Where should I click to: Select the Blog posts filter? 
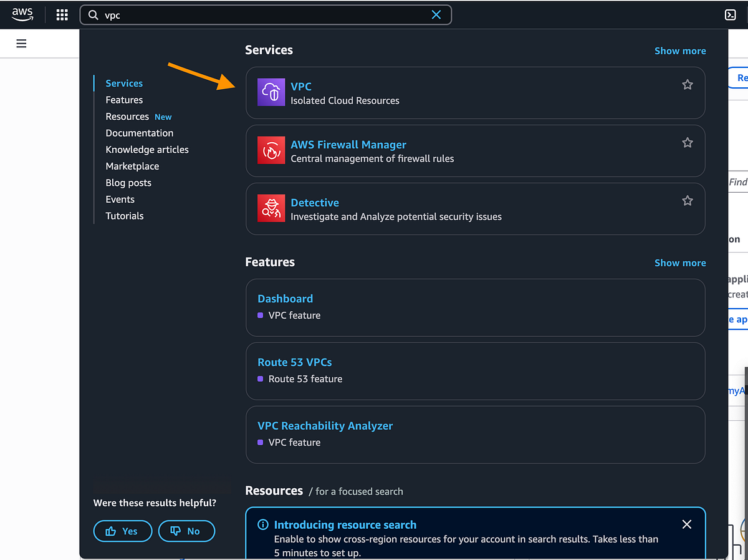click(x=128, y=183)
